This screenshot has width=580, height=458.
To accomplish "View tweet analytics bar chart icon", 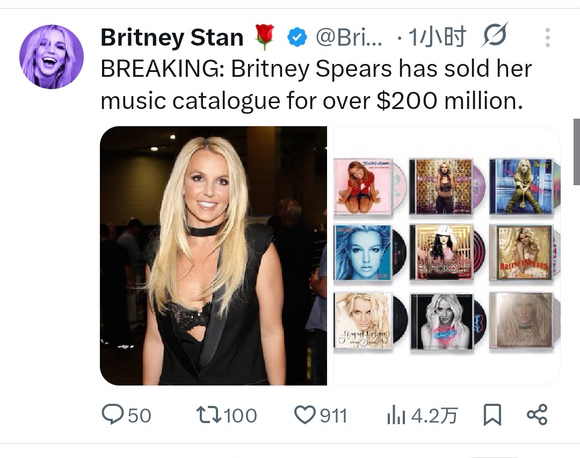I will pyautogui.click(x=396, y=415).
